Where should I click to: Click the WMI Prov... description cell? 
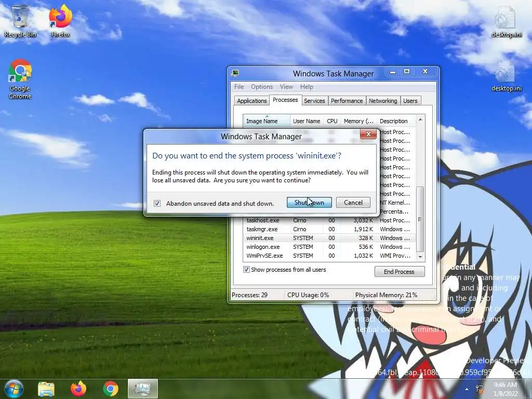[x=395, y=256]
